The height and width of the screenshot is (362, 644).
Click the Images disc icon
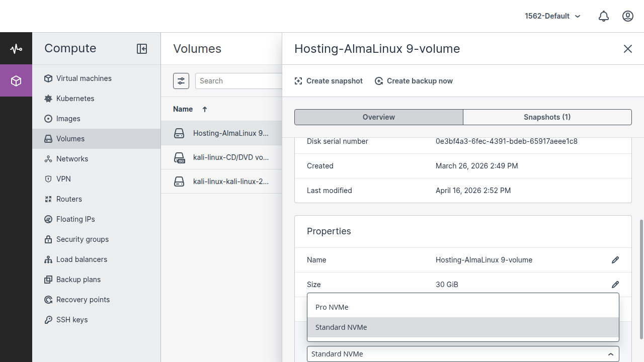(x=48, y=119)
